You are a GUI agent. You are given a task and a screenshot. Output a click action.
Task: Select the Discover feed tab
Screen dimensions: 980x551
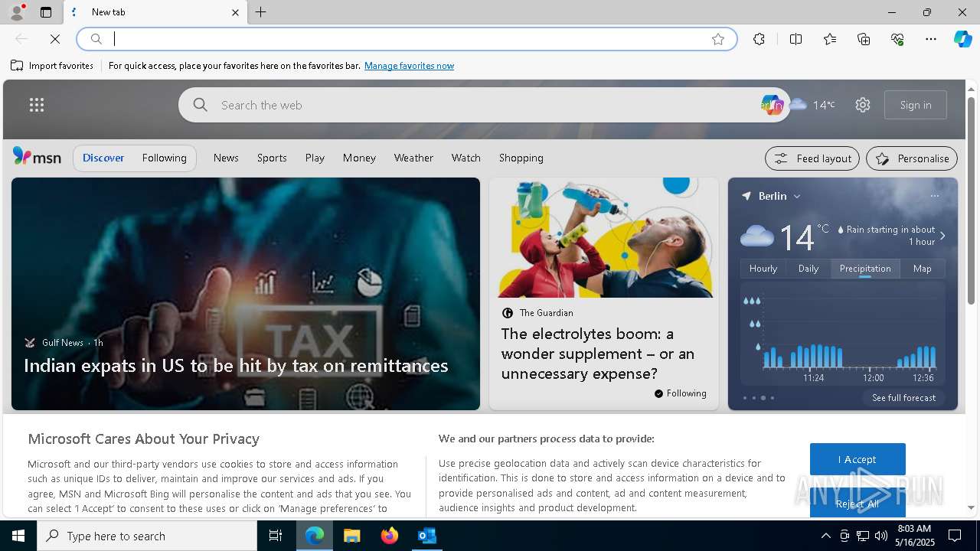click(103, 158)
